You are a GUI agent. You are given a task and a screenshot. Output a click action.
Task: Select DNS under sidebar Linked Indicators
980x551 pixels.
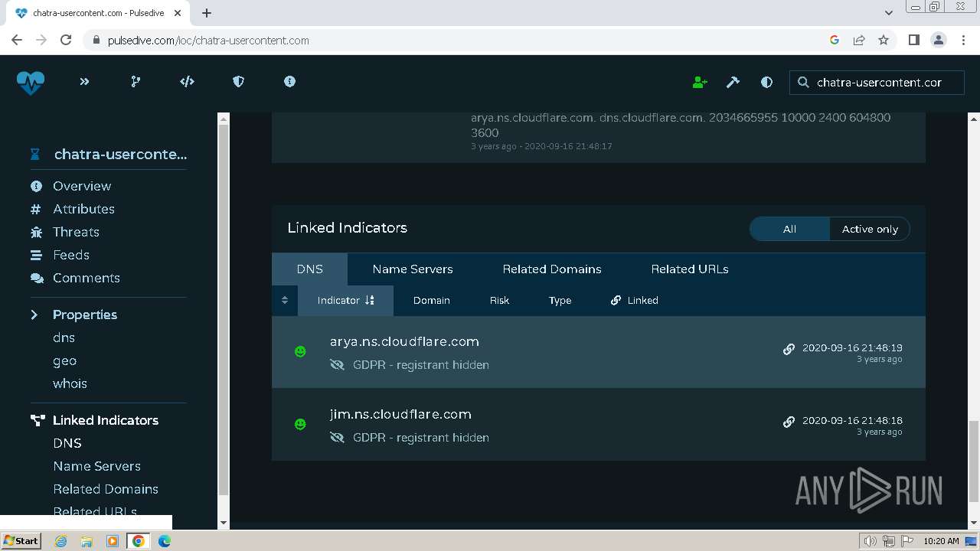point(67,443)
